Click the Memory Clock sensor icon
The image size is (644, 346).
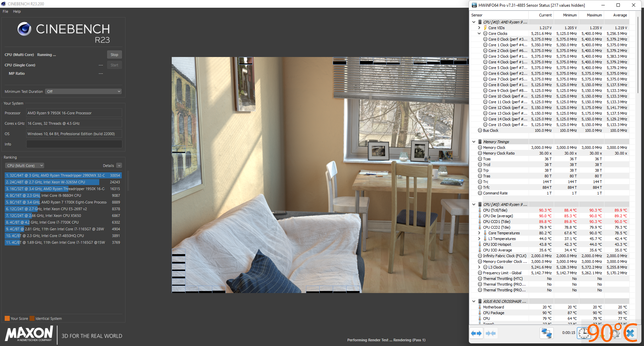coord(480,148)
